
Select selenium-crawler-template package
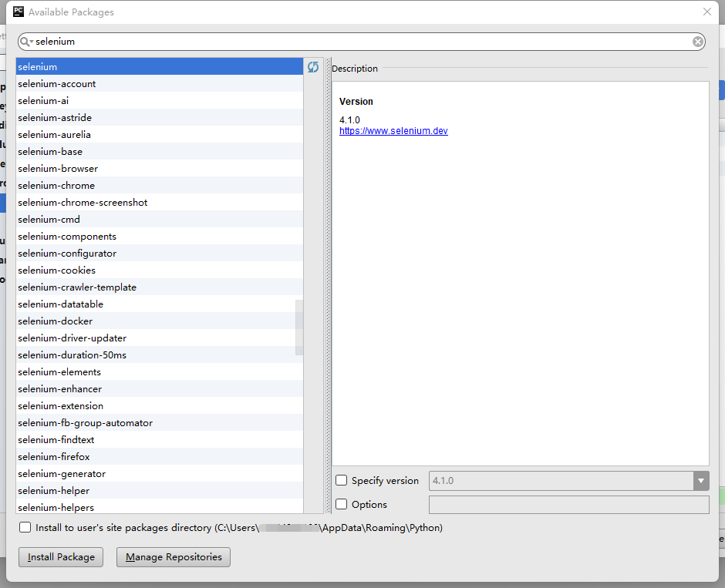point(160,287)
